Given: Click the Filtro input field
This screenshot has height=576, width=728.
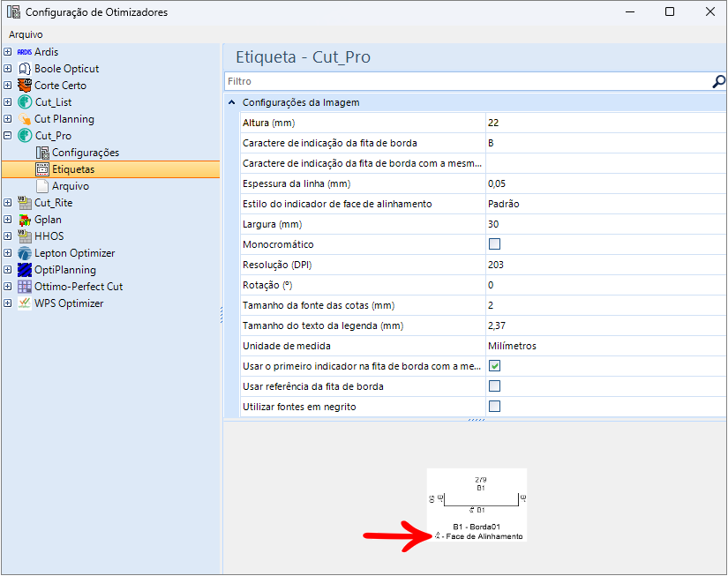Looking at the screenshot, I should (468, 81).
